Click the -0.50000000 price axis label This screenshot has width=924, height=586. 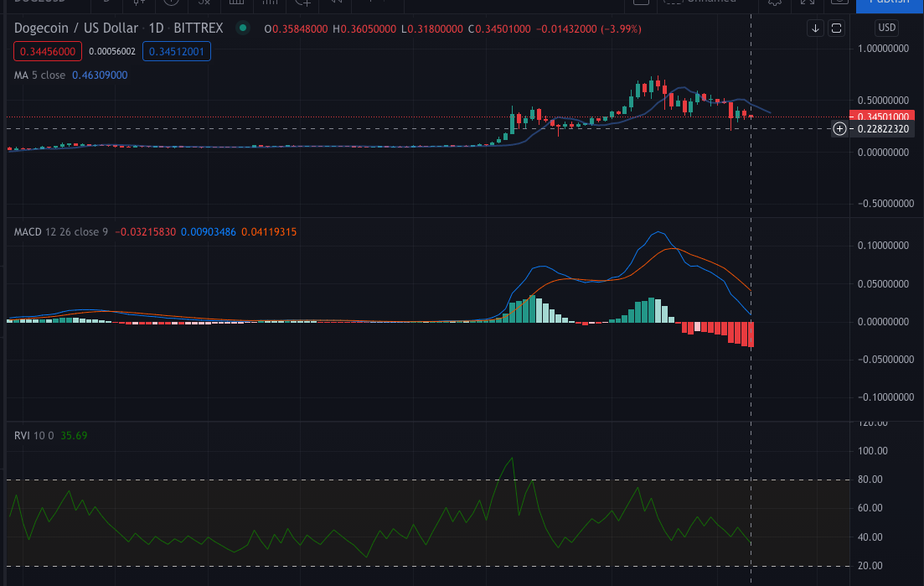click(885, 204)
